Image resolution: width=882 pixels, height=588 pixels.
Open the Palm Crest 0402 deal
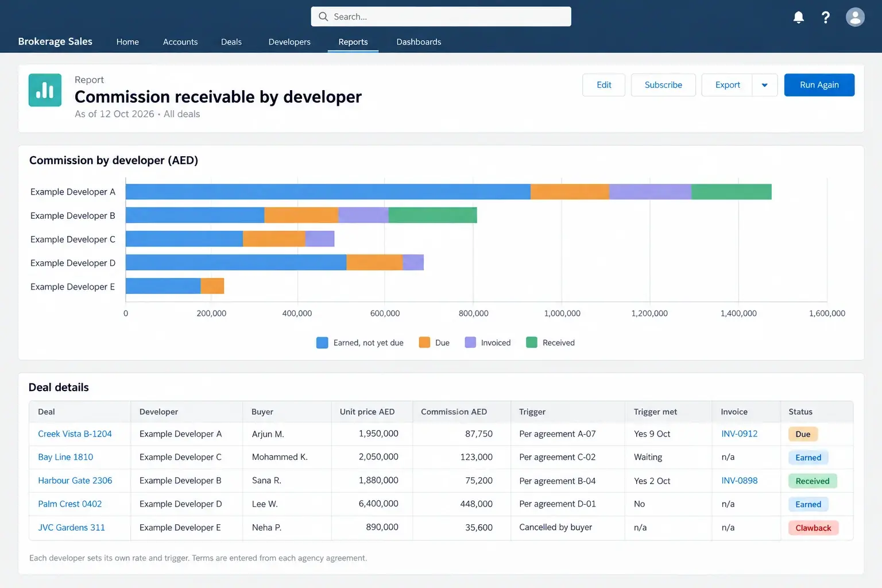[x=70, y=504]
